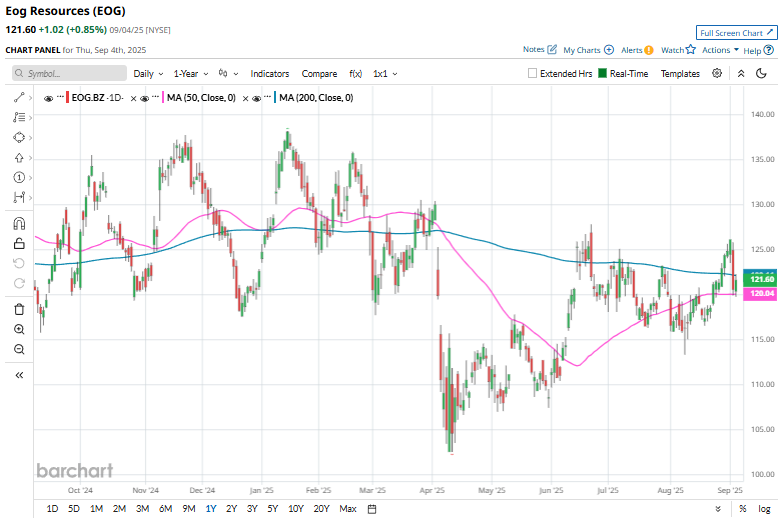Toggle visibility of EOG.BZ series

[x=48, y=98]
